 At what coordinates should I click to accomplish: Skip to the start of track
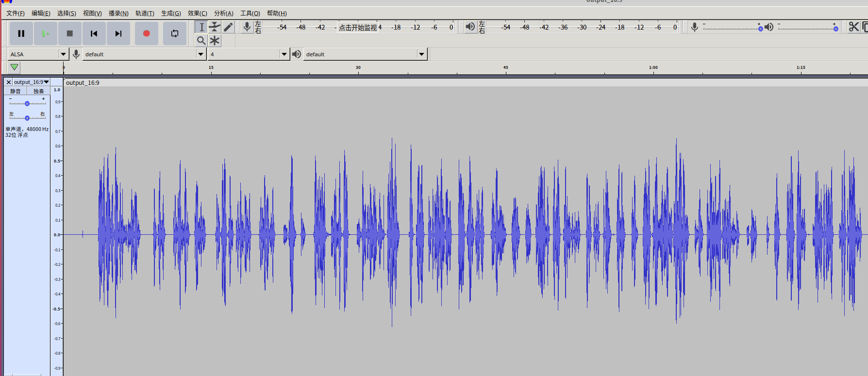coord(94,33)
